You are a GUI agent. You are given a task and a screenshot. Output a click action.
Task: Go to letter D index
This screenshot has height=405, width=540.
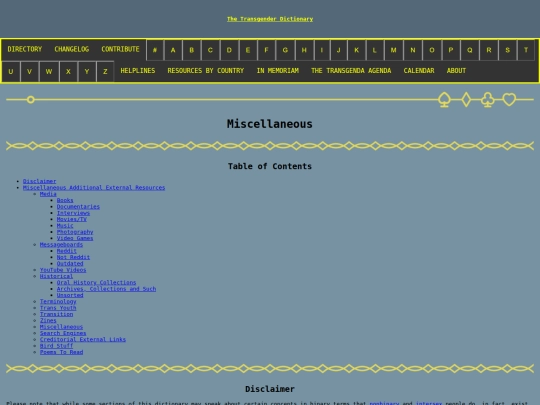pos(229,50)
